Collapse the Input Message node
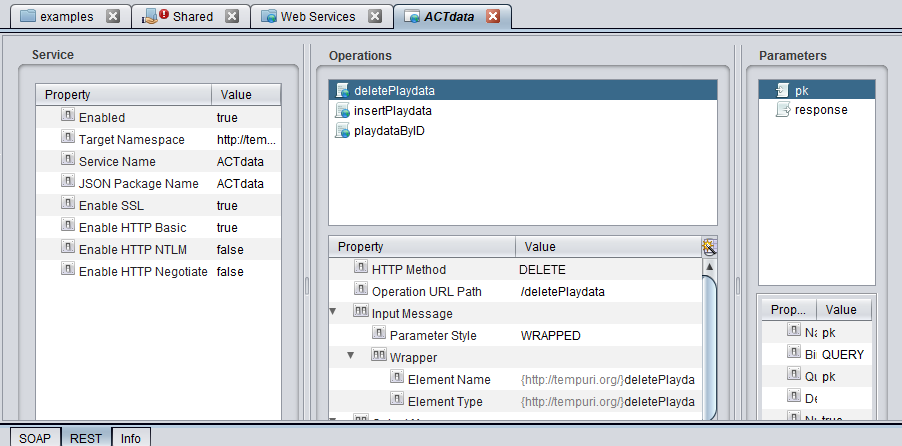 coord(334,313)
